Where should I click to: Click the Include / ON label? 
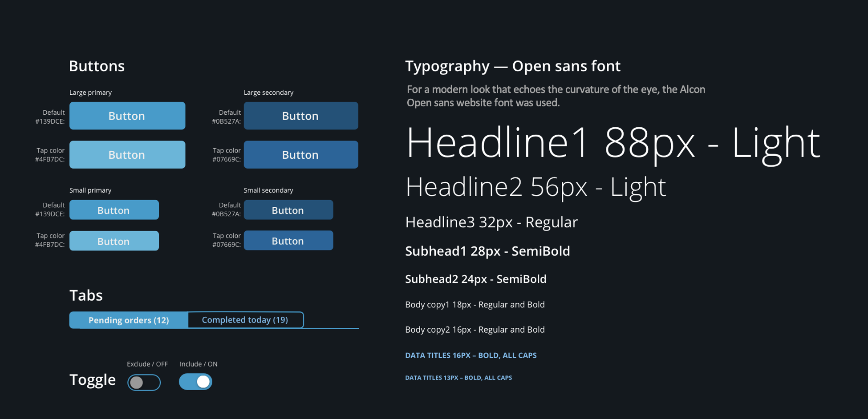pos(199,364)
